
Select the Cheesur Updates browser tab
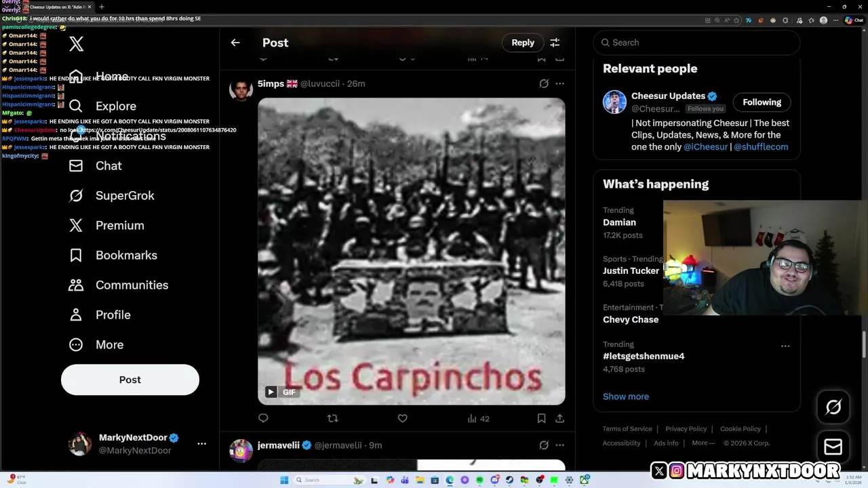56,7
